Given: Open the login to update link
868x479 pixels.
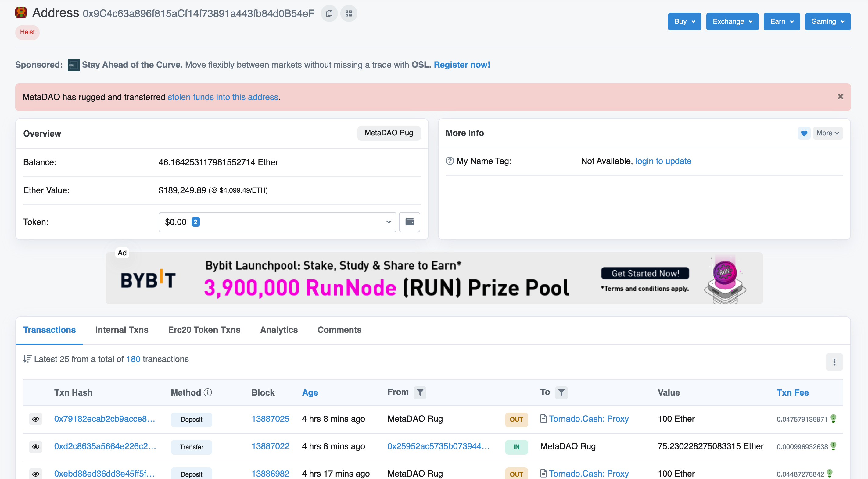Looking at the screenshot, I should tap(663, 161).
